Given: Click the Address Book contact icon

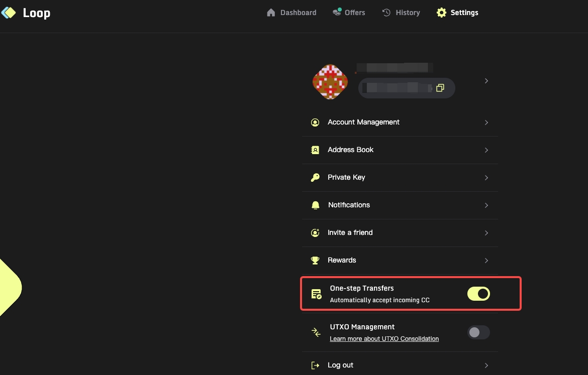Looking at the screenshot, I should tap(315, 150).
